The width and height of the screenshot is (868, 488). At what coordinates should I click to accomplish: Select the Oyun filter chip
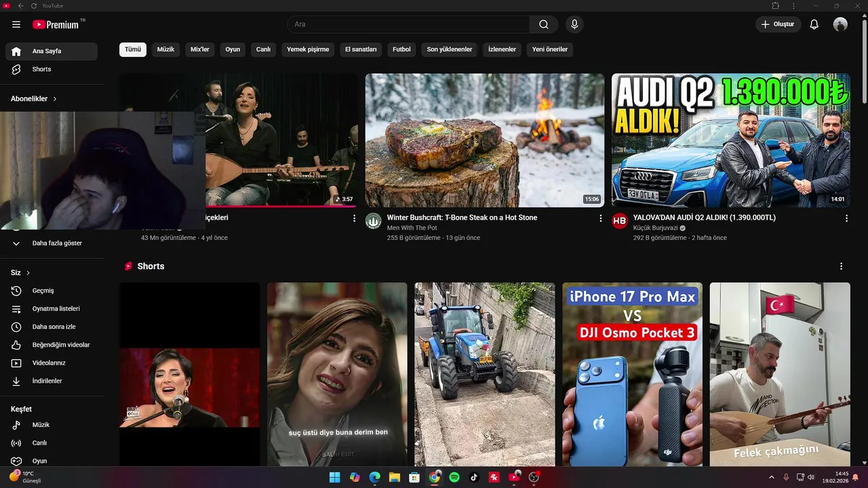click(x=233, y=49)
